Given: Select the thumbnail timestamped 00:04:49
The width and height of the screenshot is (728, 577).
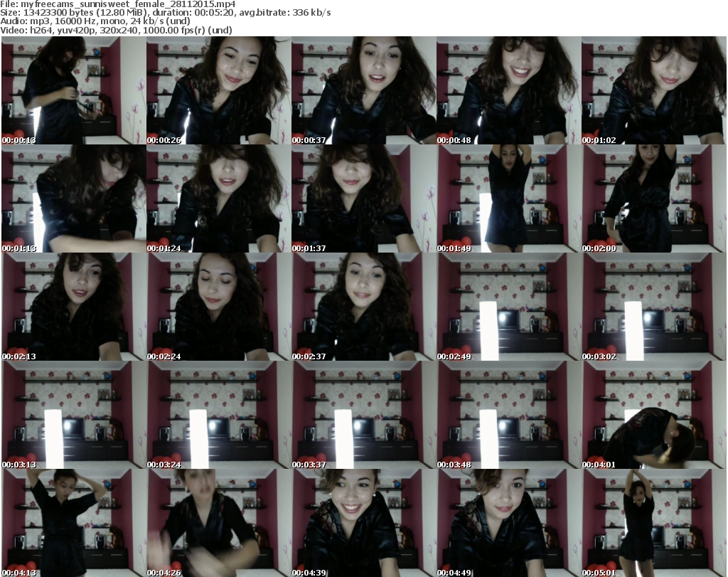Looking at the screenshot, I should (x=509, y=523).
